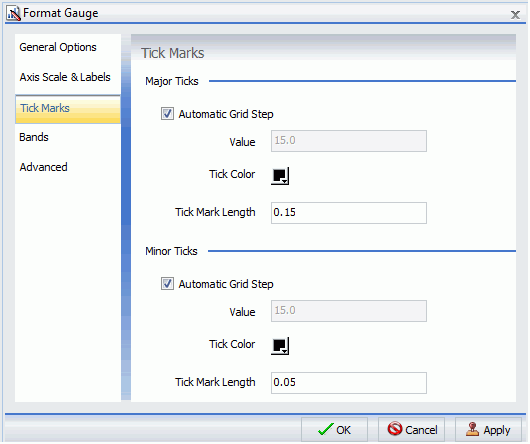Viewport: 530px width, 444px height.
Task: Open the Minor Ticks Tick Color picker
Action: pos(280,346)
